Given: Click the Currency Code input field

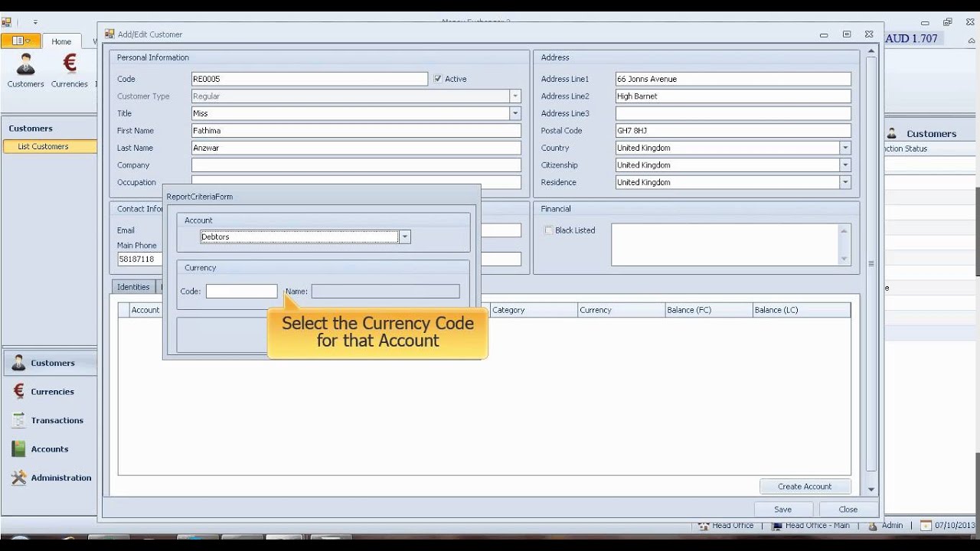Looking at the screenshot, I should 241,292.
